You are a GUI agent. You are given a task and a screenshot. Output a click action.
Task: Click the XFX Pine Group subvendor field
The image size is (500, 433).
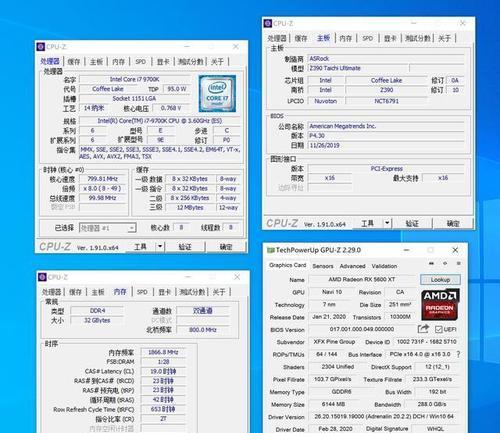point(334,342)
